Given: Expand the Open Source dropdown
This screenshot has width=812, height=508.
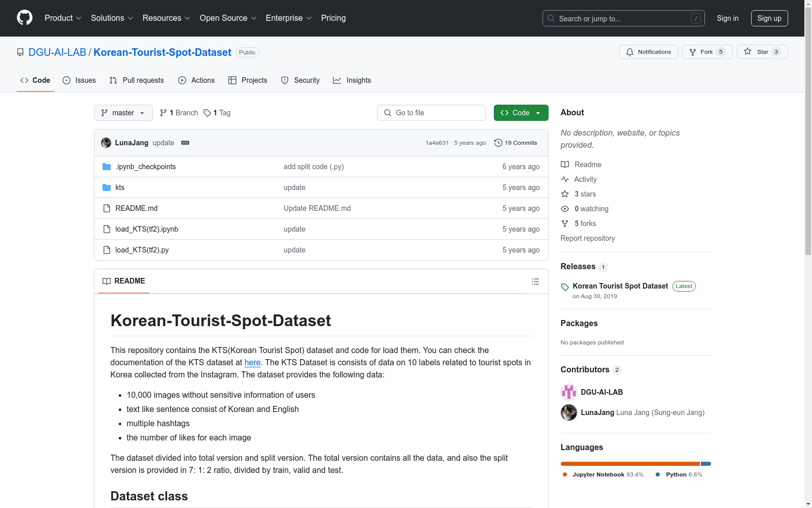Looking at the screenshot, I should [228, 18].
